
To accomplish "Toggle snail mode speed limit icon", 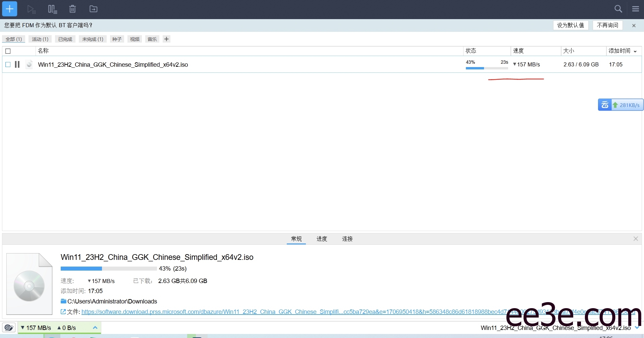I will (x=9, y=328).
